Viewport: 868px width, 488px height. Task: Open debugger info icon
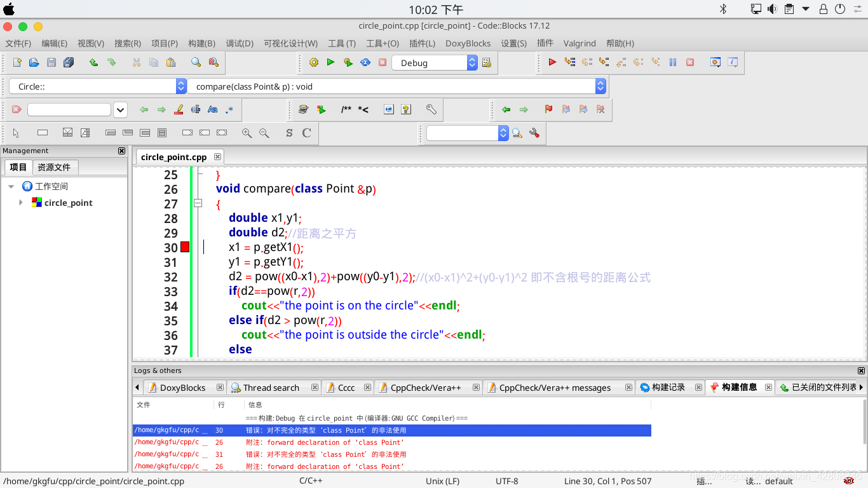[x=733, y=62]
